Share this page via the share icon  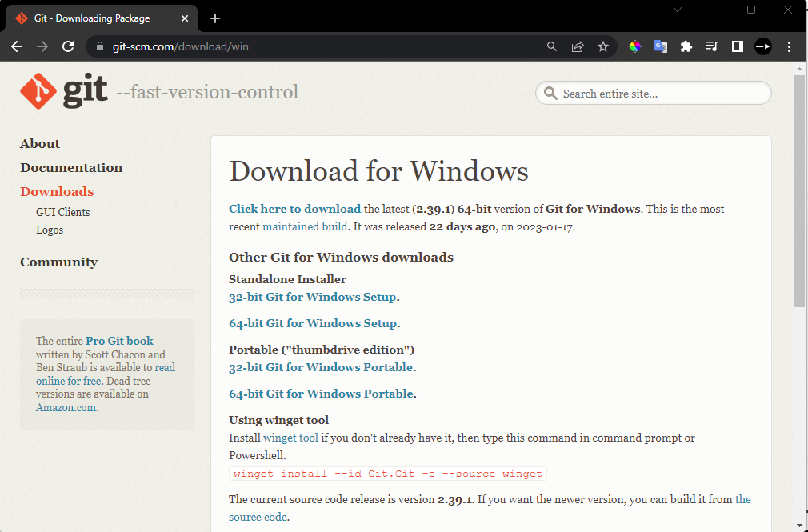pos(578,47)
